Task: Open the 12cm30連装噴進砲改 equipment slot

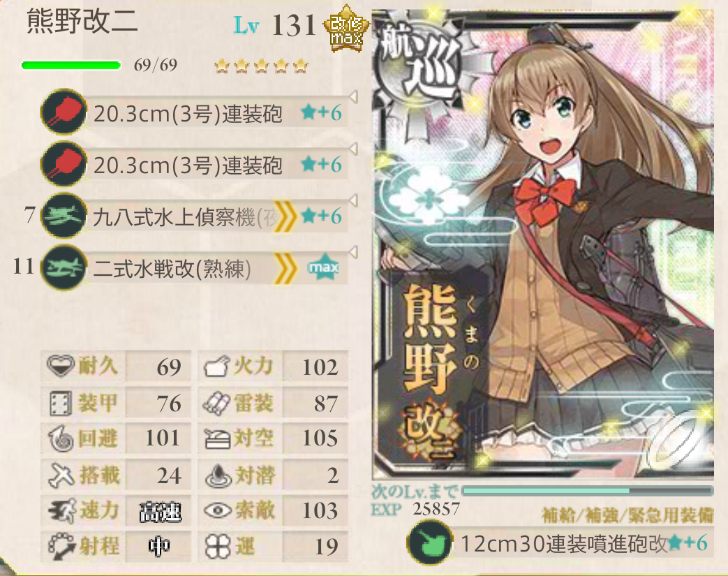Action: 560,542
